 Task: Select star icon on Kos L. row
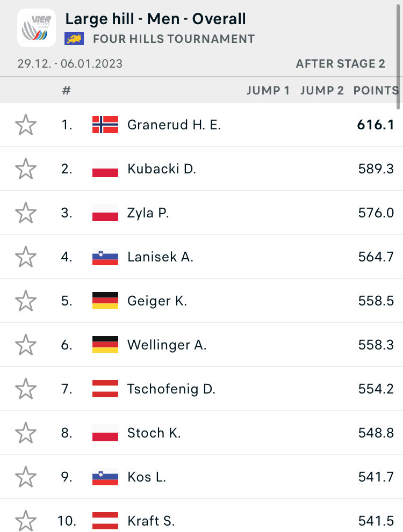tap(26, 477)
